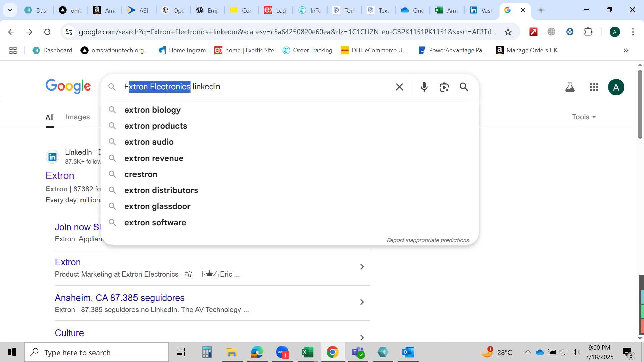Click the red arrow extension icon

(x=533, y=32)
